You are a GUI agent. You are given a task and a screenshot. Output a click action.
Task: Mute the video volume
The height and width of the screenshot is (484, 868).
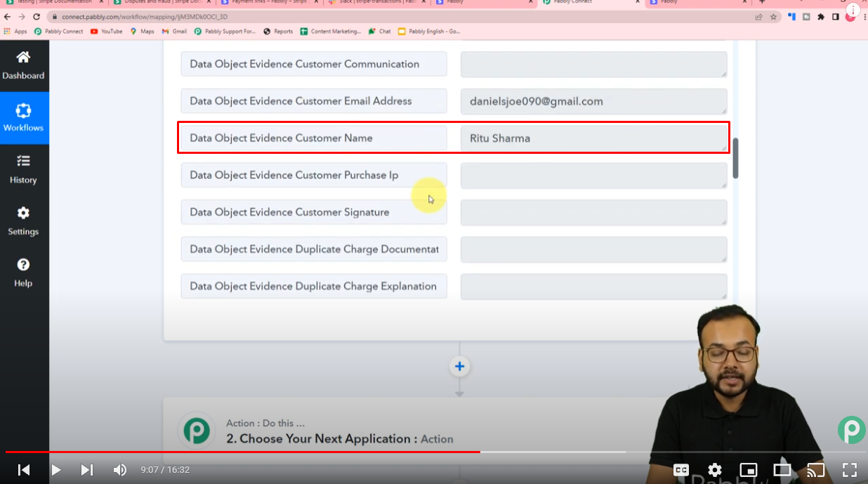pyautogui.click(x=120, y=470)
